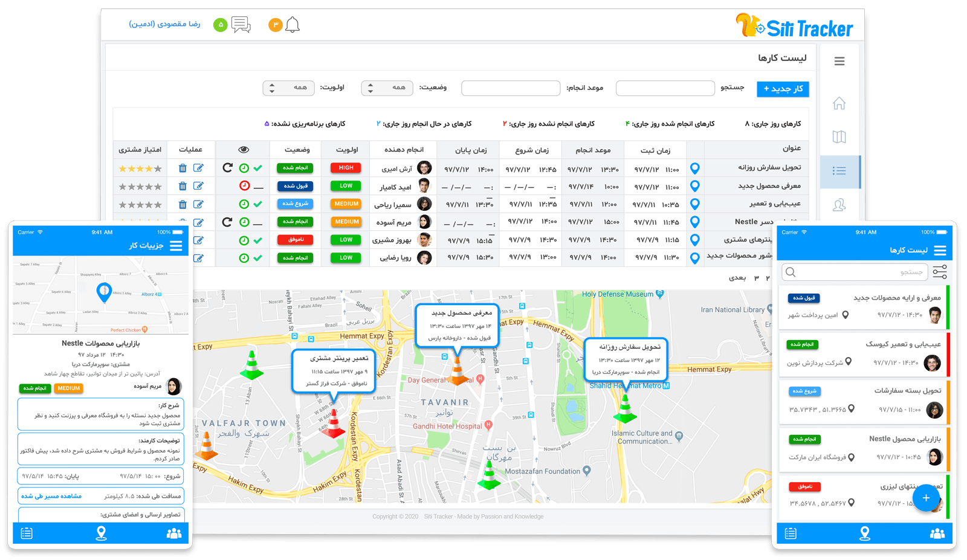Show location pin for معرفی محصول جدید row
The image size is (967, 560).
(x=695, y=186)
